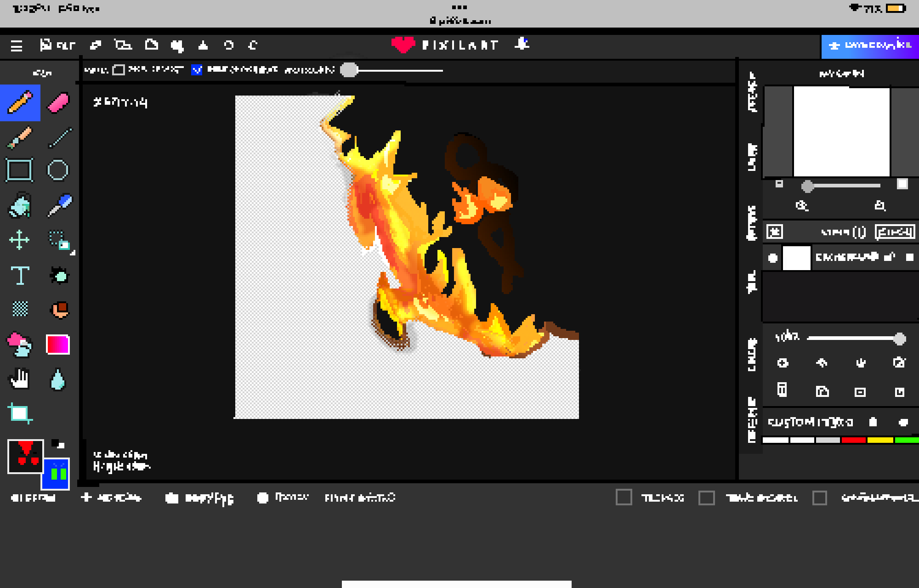Enable Tile Mode at the bottom bar
This screenshot has height=588, width=919.
pyautogui.click(x=624, y=498)
